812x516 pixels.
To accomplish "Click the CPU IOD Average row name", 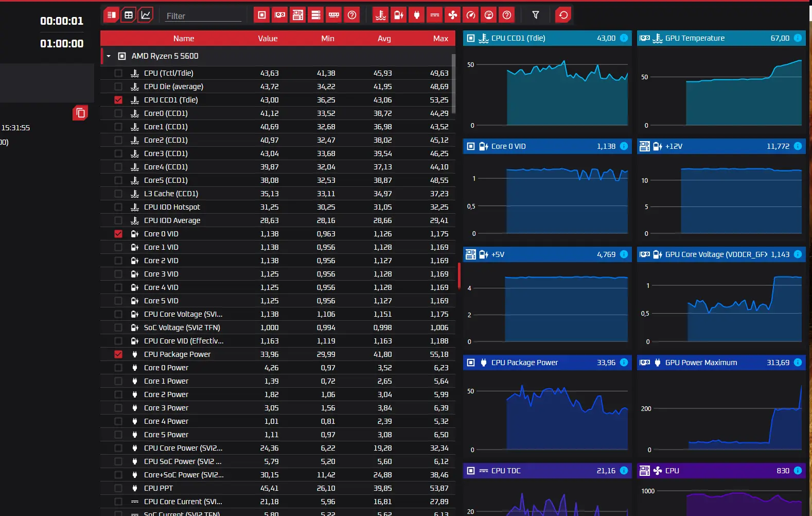I will coord(172,220).
